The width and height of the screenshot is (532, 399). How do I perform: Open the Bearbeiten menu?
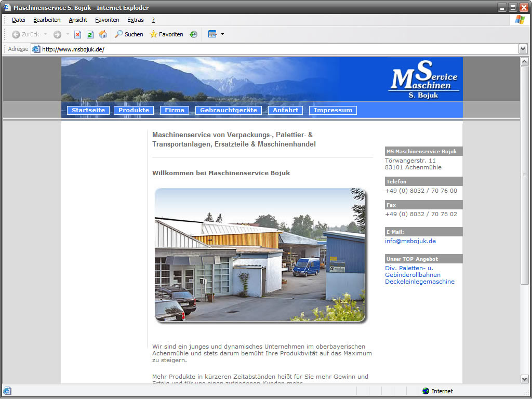click(47, 20)
